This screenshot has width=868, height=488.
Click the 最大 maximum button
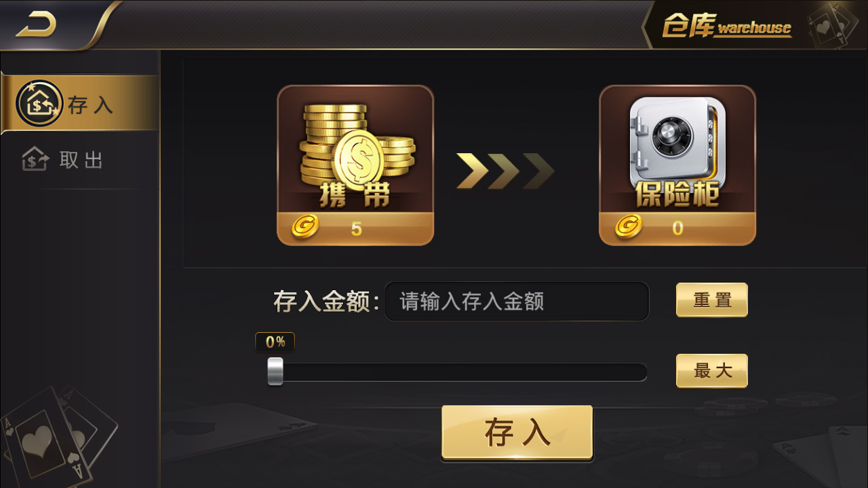[x=712, y=371]
